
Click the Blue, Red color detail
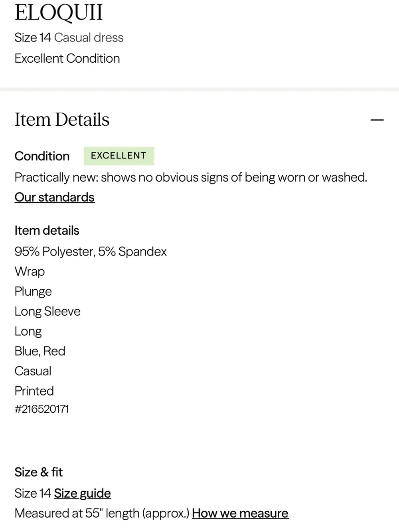tap(40, 351)
